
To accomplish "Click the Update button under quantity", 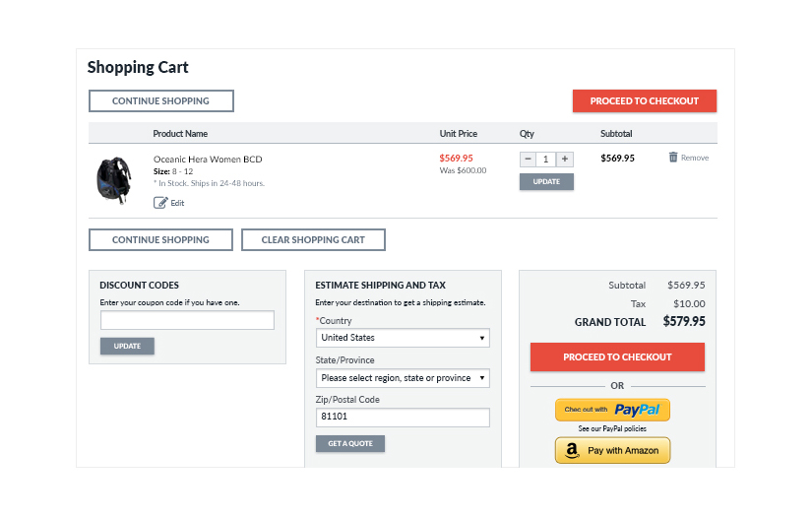I will [546, 181].
